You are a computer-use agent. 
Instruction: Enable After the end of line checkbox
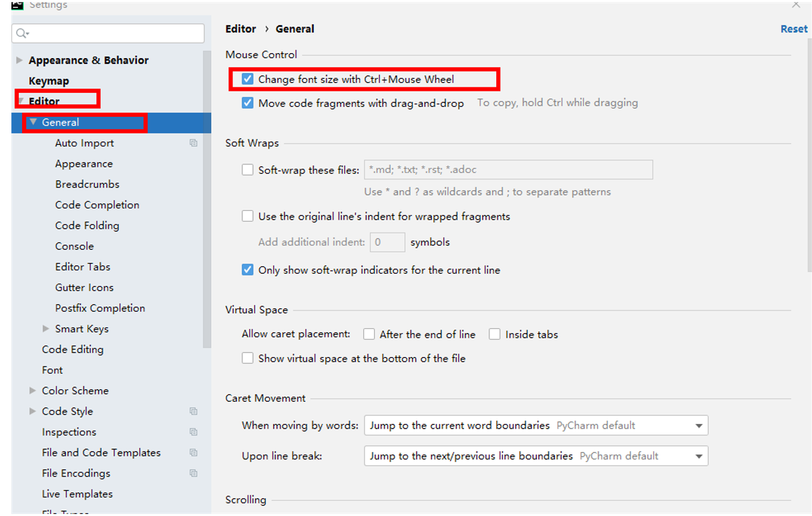click(369, 334)
